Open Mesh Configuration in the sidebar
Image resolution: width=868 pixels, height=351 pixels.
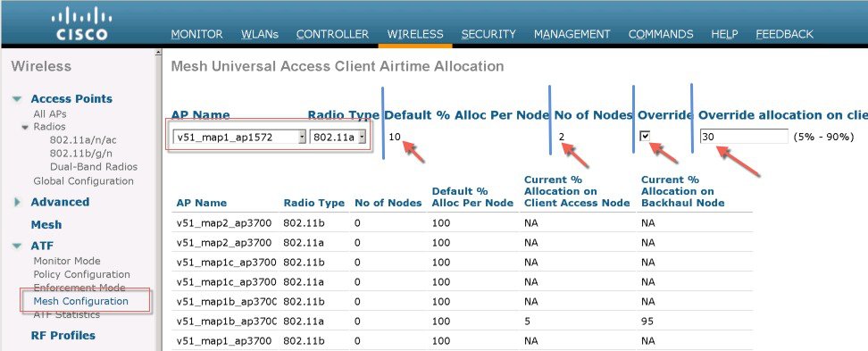click(81, 301)
